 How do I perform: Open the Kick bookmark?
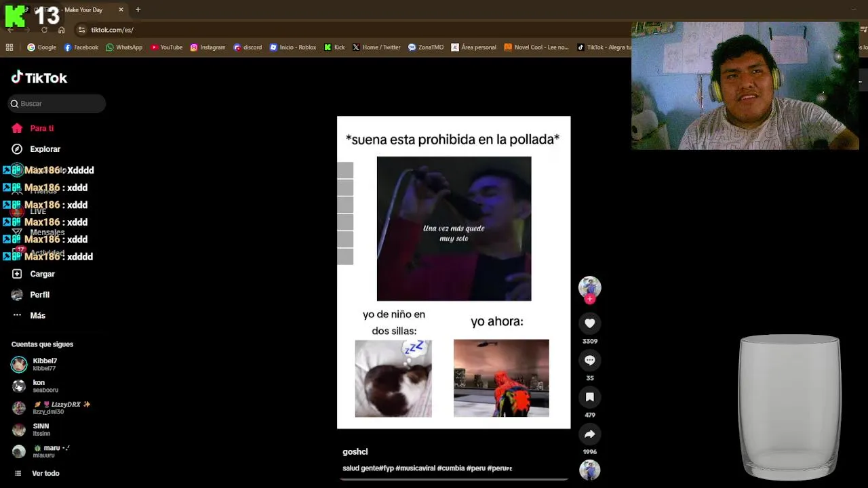[x=334, y=47]
